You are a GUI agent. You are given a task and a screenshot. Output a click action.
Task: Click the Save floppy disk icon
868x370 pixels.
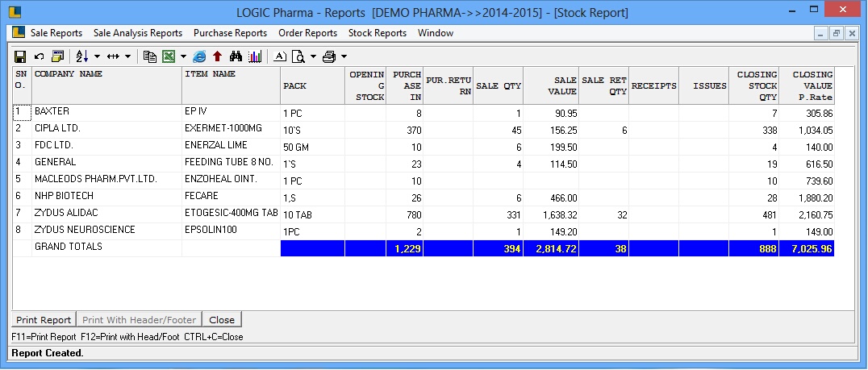pyautogui.click(x=20, y=56)
